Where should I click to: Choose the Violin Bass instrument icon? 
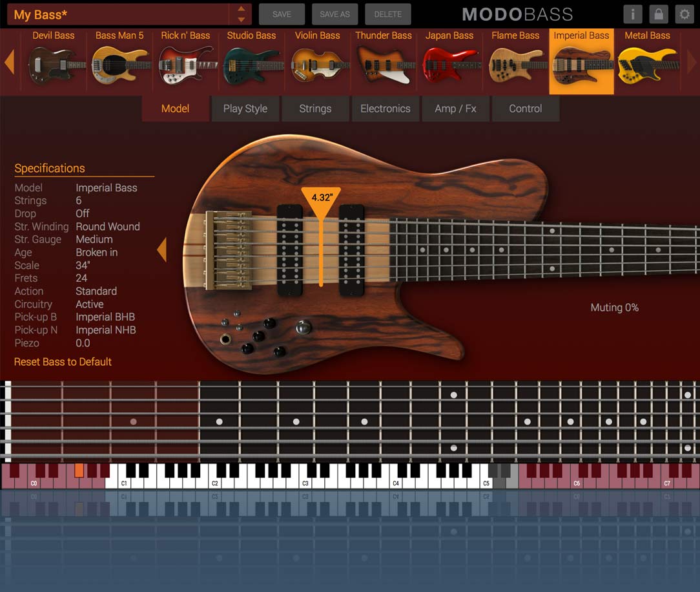pos(318,63)
